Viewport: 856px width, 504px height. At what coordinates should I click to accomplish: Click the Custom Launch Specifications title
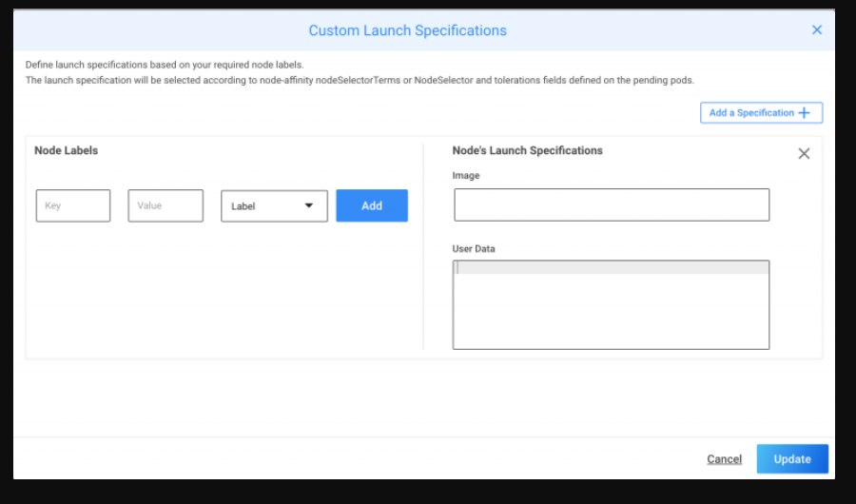click(407, 30)
